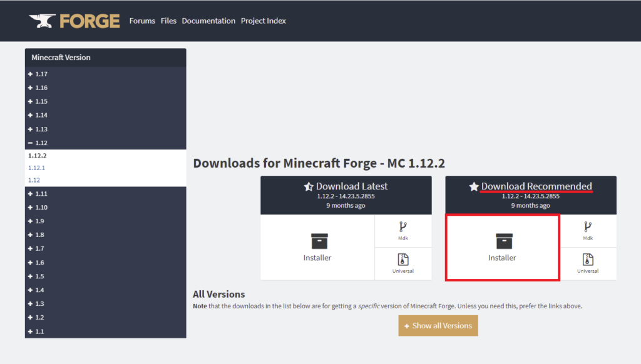Image resolution: width=641 pixels, height=364 pixels.
Task: Expand the 1.15 version group
Action: click(105, 101)
